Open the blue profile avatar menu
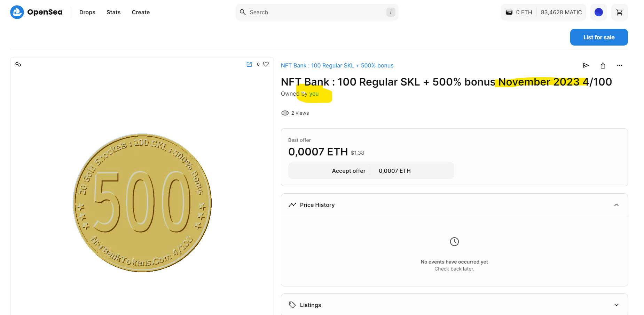This screenshot has width=644, height=315. (598, 12)
